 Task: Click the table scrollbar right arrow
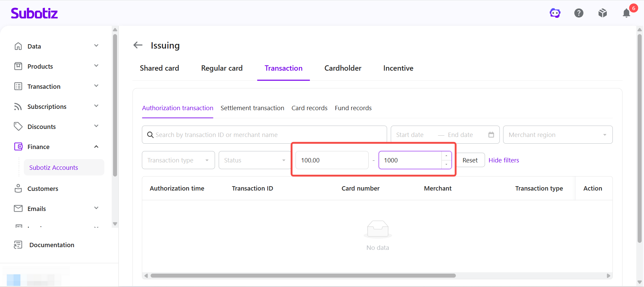[609, 276]
